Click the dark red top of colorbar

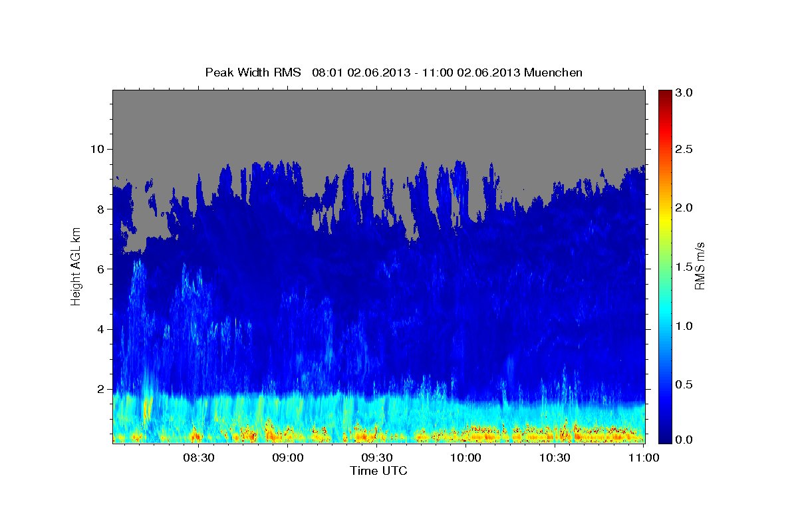[x=664, y=94]
